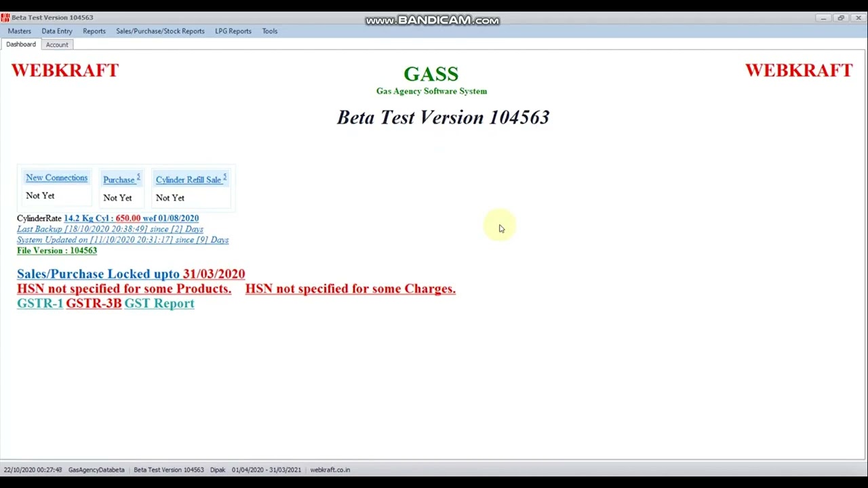Click the status bar date and time
Screen dimensions: 868x488
click(x=33, y=470)
